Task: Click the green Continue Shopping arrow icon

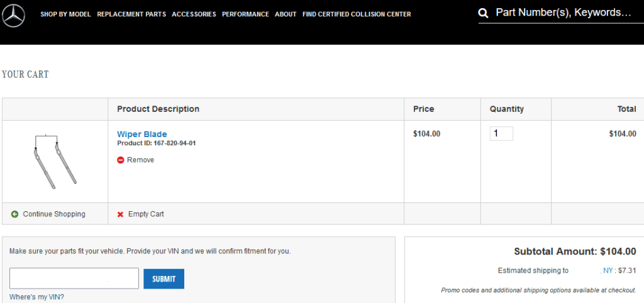Action: pyautogui.click(x=14, y=214)
